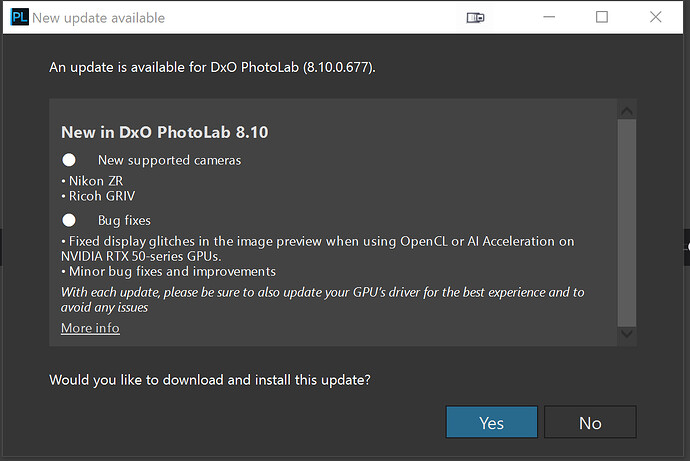Click the New supported cameras label

click(169, 160)
